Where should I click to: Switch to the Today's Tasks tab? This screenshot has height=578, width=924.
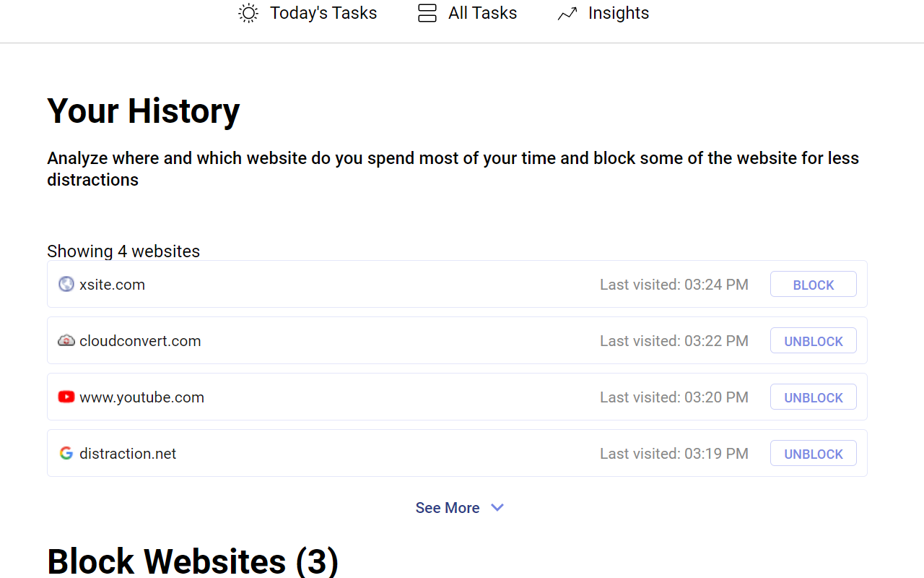tap(323, 13)
